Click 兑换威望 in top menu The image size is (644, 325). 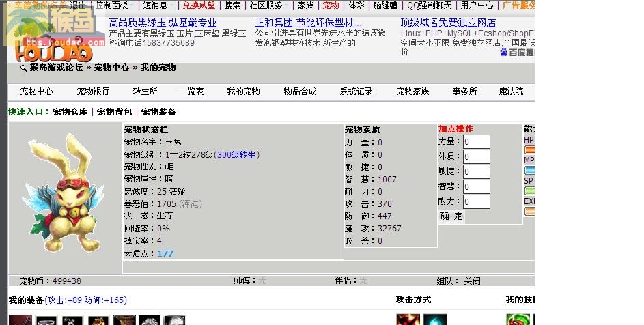pyautogui.click(x=199, y=5)
